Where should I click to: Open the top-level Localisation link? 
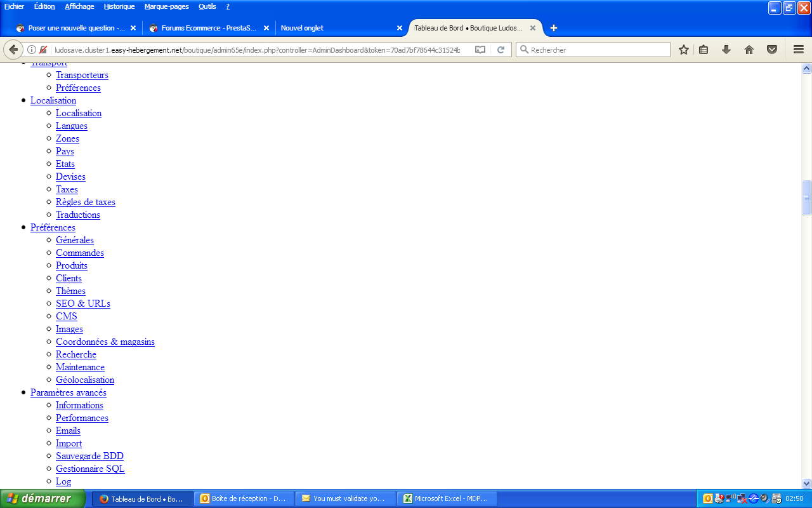point(53,100)
